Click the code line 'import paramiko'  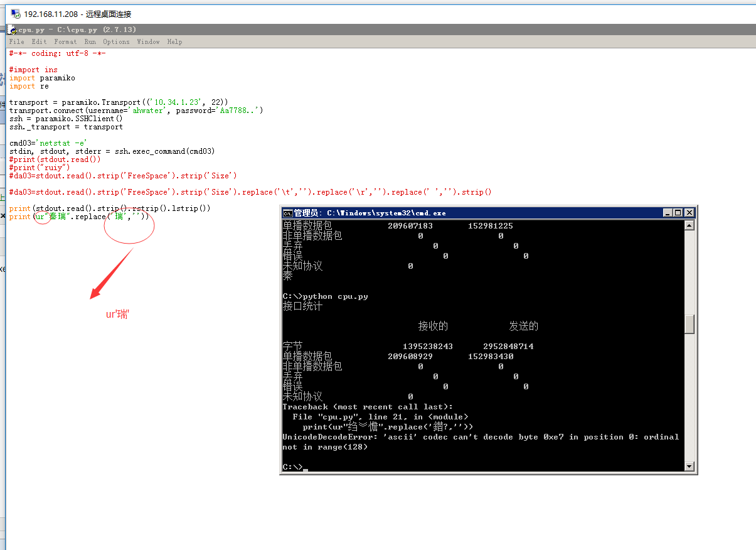pyautogui.click(x=42, y=78)
